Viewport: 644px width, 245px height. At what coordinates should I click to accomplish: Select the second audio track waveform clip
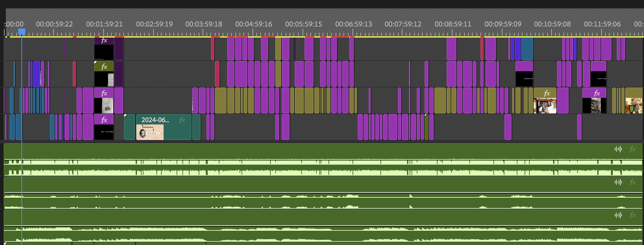coord(323,192)
